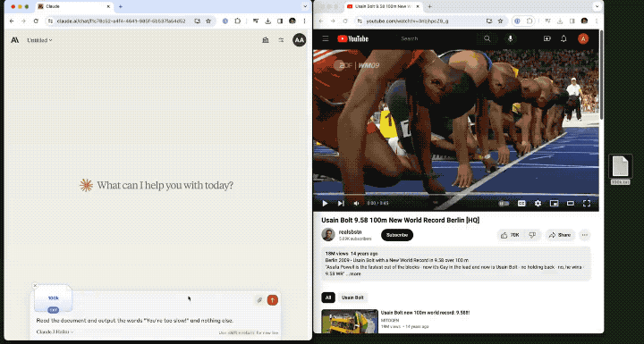Select the All filter chip
Image resolution: width=644 pixels, height=344 pixels.
(x=327, y=298)
